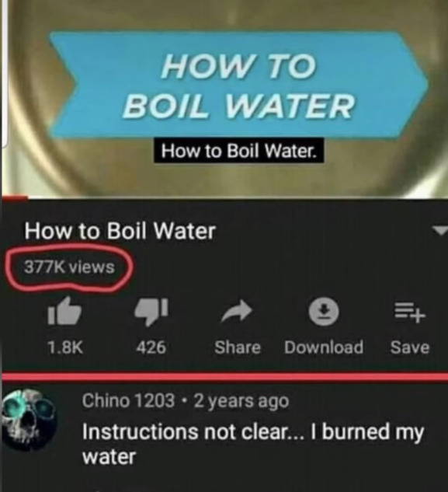Tap the Save to playlist icon
Image resolution: width=448 pixels, height=492 pixels.
pos(410,312)
